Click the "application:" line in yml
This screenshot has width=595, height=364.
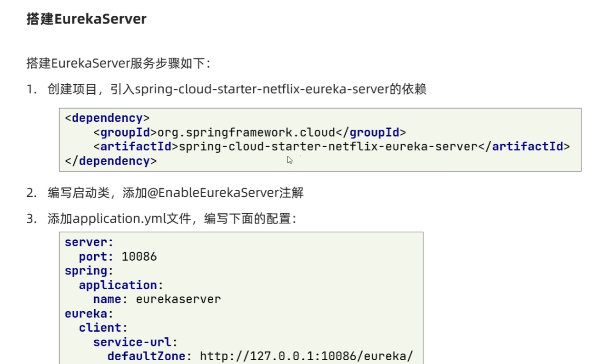tap(121, 285)
